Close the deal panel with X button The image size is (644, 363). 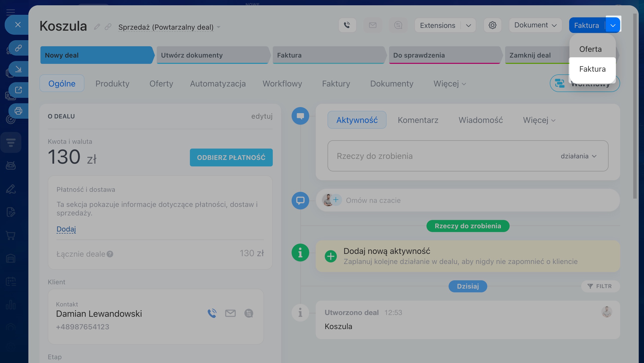pyautogui.click(x=18, y=25)
